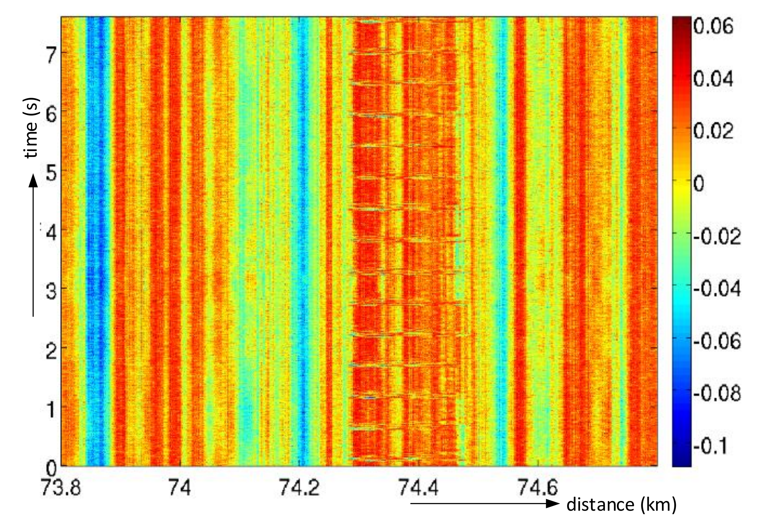Viewport: 767px width, 532px height.
Task: Click the 1 tick on time axis
Action: tap(51, 410)
